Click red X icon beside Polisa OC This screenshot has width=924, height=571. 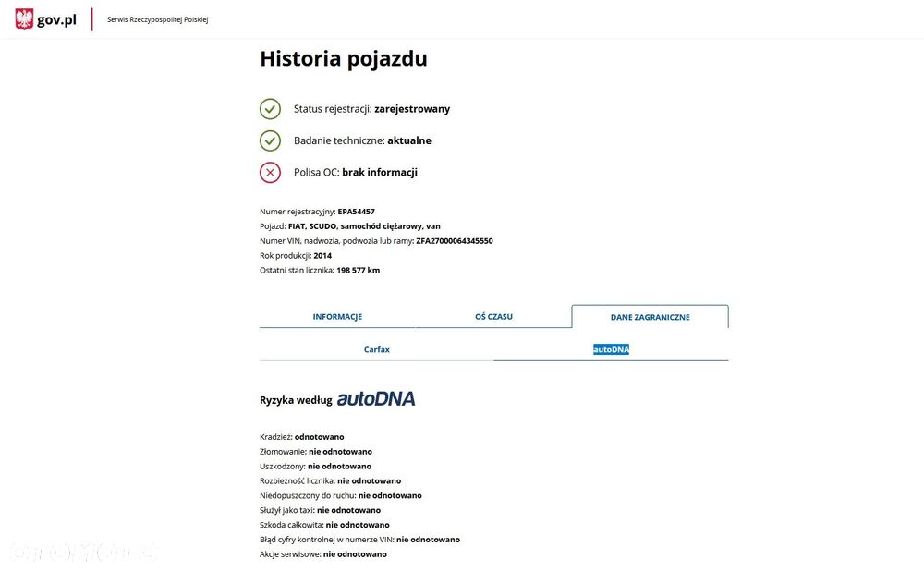tap(270, 172)
